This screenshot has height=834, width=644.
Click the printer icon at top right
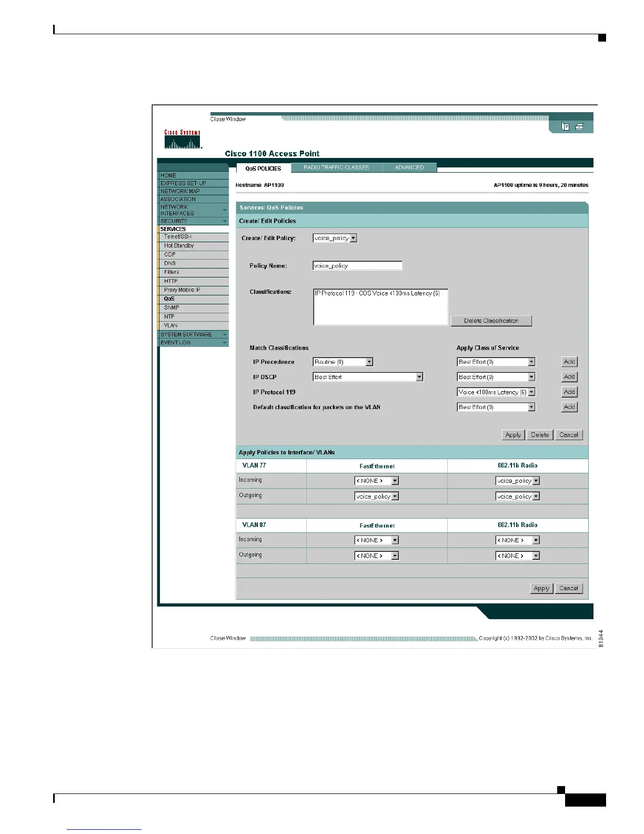point(579,126)
